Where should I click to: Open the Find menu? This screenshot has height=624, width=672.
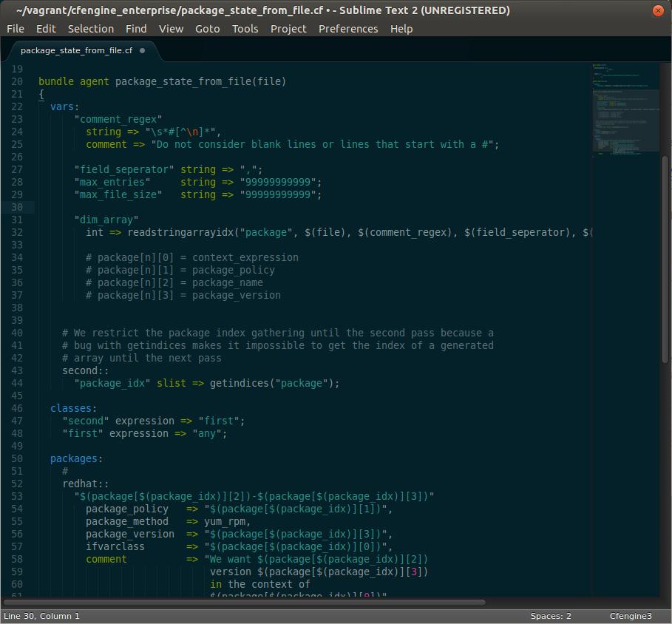[x=136, y=29]
